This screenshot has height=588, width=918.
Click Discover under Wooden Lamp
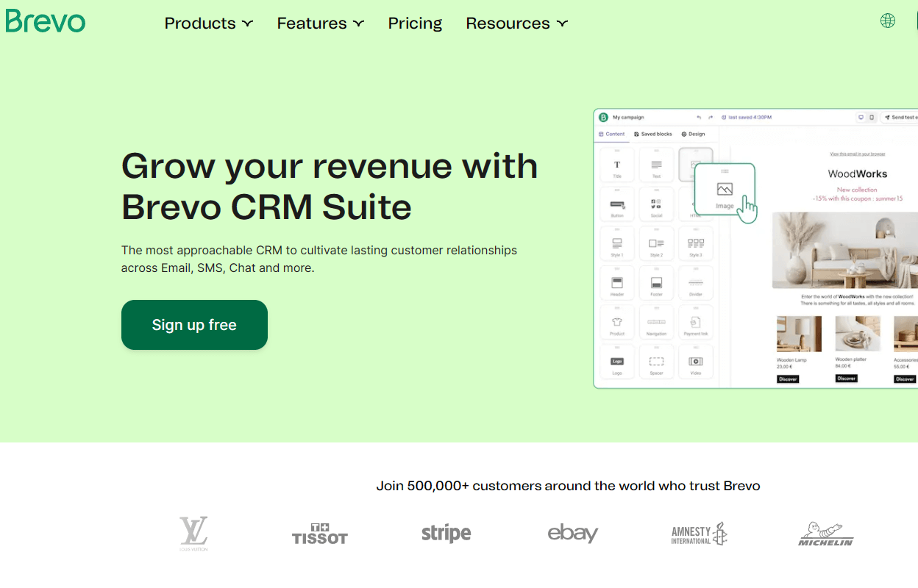point(788,379)
